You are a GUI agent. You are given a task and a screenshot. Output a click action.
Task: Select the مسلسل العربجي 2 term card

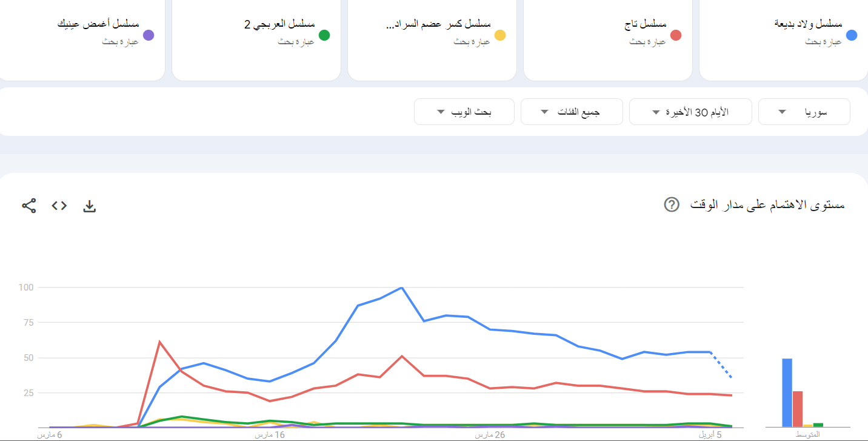pos(256,40)
